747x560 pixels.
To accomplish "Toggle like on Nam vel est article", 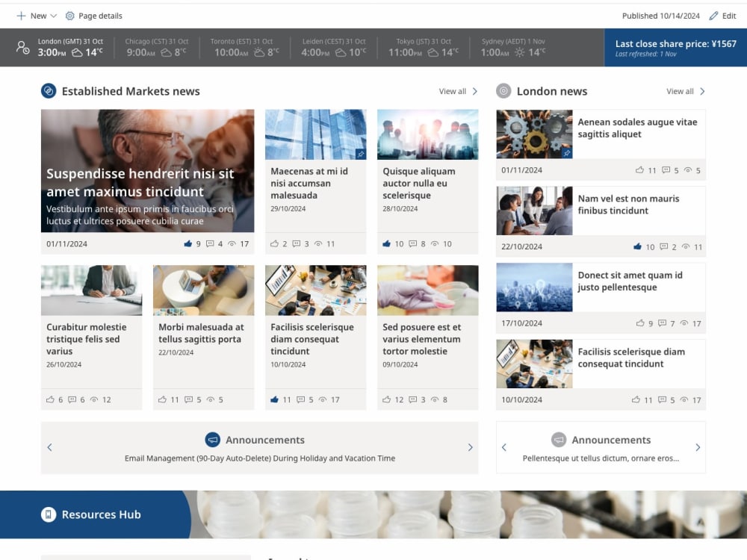I will pos(637,246).
